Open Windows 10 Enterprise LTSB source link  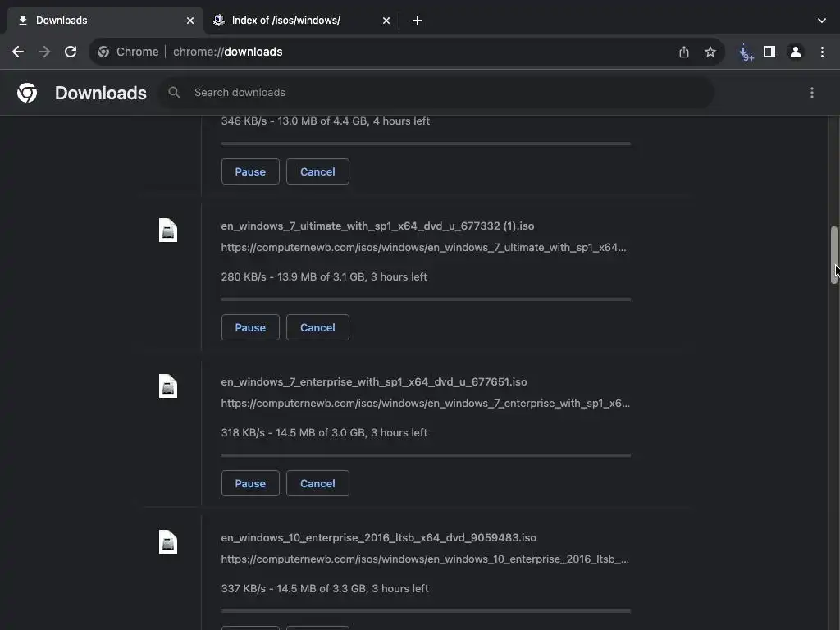coord(425,559)
